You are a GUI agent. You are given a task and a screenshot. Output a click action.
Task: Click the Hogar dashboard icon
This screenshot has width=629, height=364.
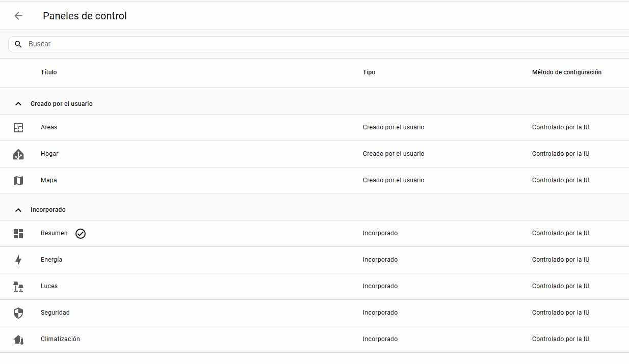point(18,154)
